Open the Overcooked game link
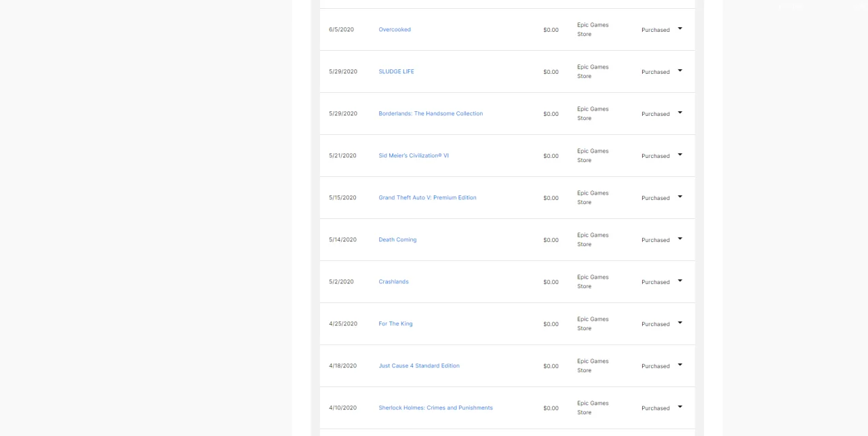This screenshot has width=868, height=436. [395, 30]
